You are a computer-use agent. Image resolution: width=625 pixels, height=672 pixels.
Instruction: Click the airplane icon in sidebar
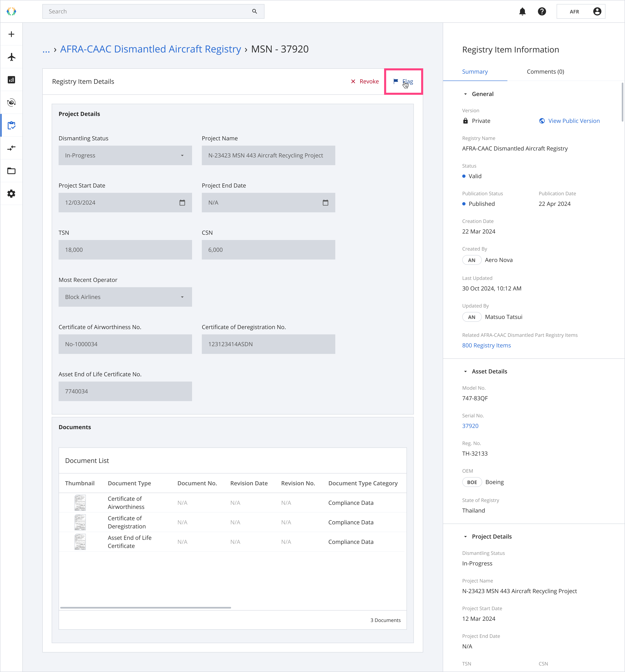coord(12,57)
